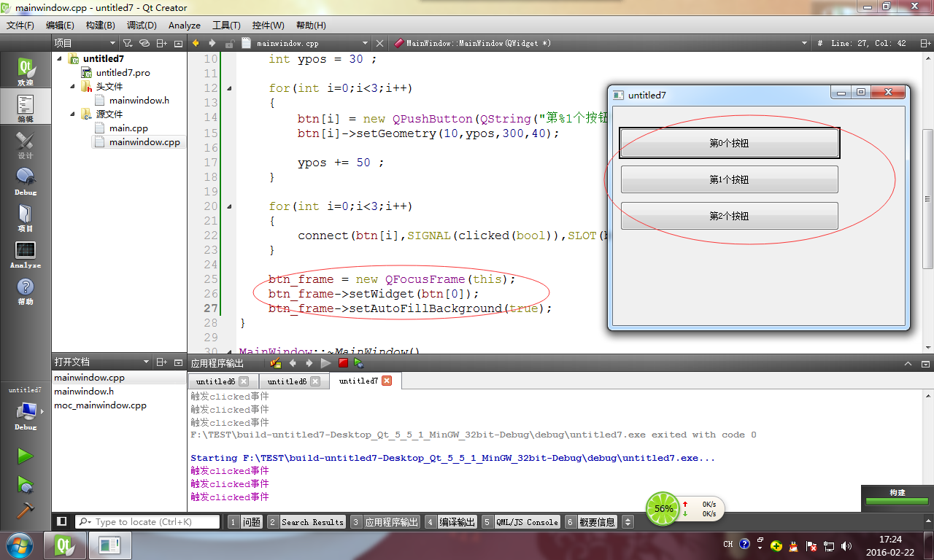Stop the running application with red square

point(343,362)
